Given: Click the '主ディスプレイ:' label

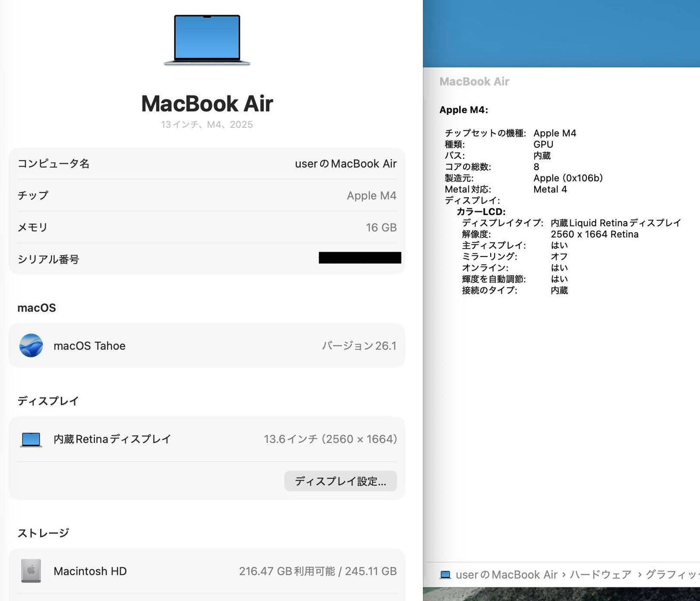Looking at the screenshot, I should [494, 245].
